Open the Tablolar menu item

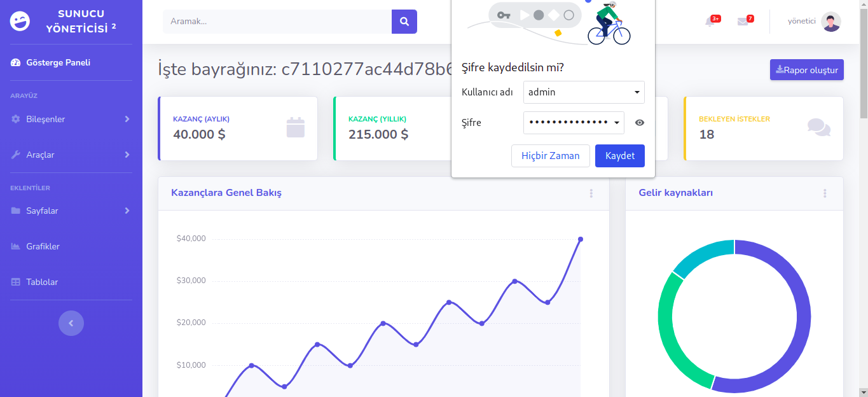click(71, 282)
